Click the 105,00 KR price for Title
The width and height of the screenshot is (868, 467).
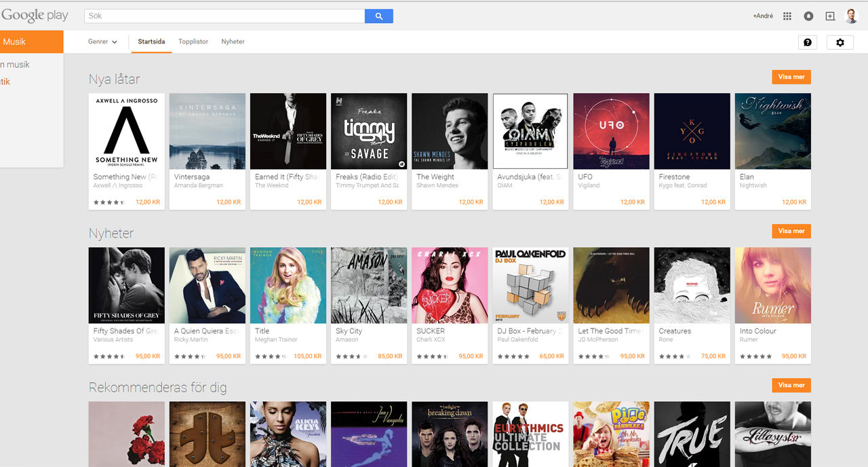[308, 356]
